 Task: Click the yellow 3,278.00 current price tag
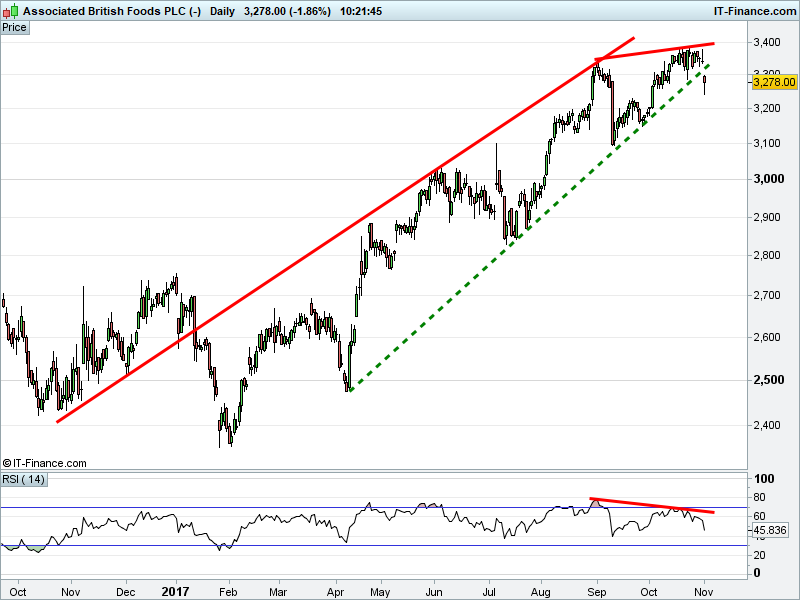tap(774, 82)
